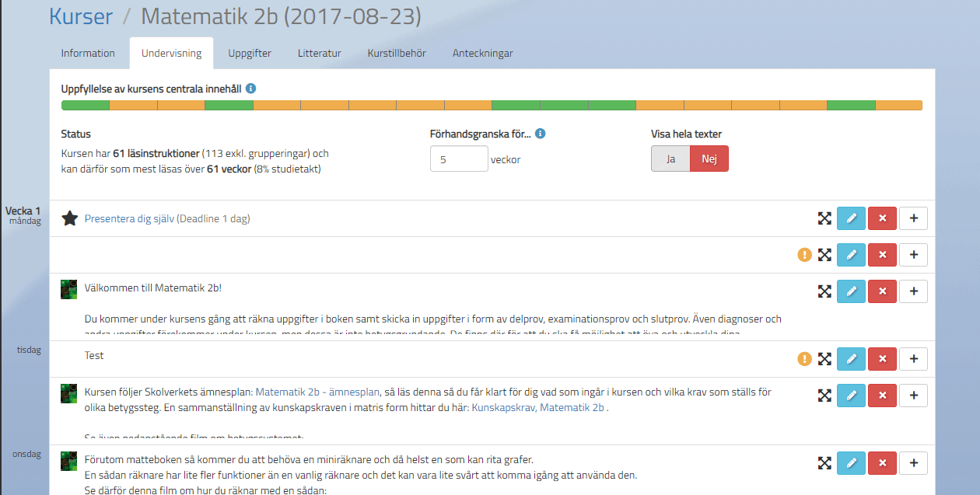Click the avatar thumbnail beside Välkommen text

pos(68,289)
